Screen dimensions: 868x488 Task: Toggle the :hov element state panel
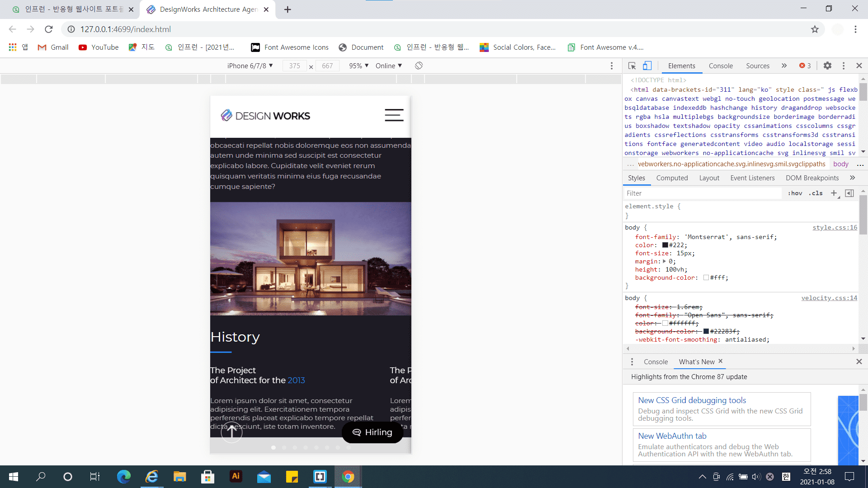pos(795,193)
